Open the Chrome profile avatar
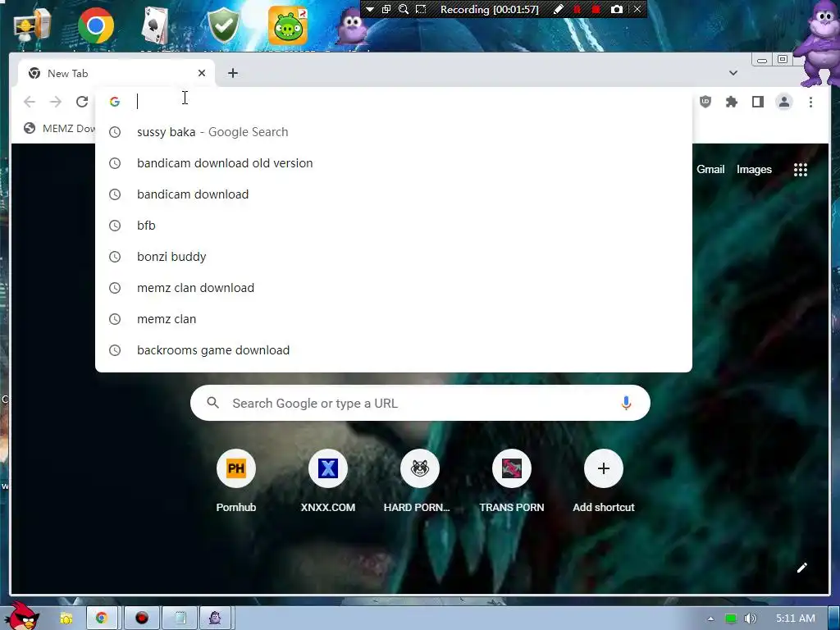The height and width of the screenshot is (630, 840). 783,101
